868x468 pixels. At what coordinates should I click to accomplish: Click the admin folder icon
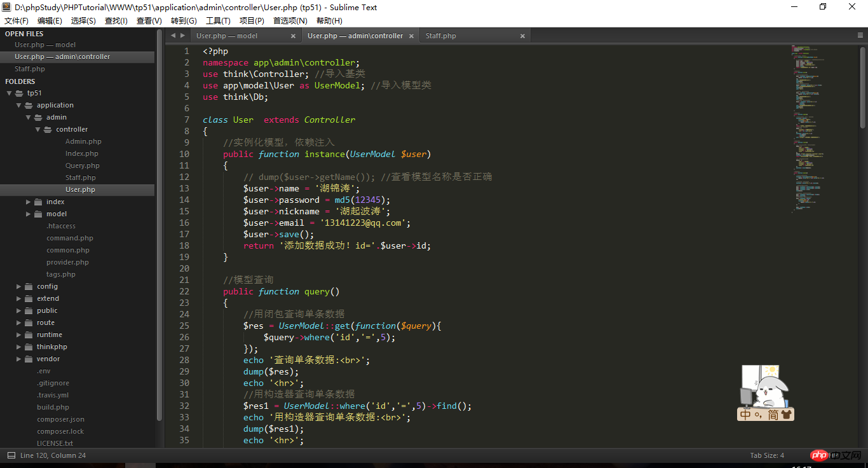(x=39, y=117)
